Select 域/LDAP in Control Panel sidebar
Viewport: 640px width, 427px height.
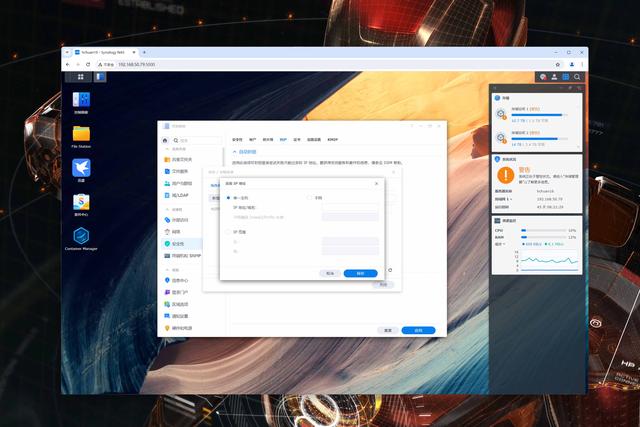[177, 195]
